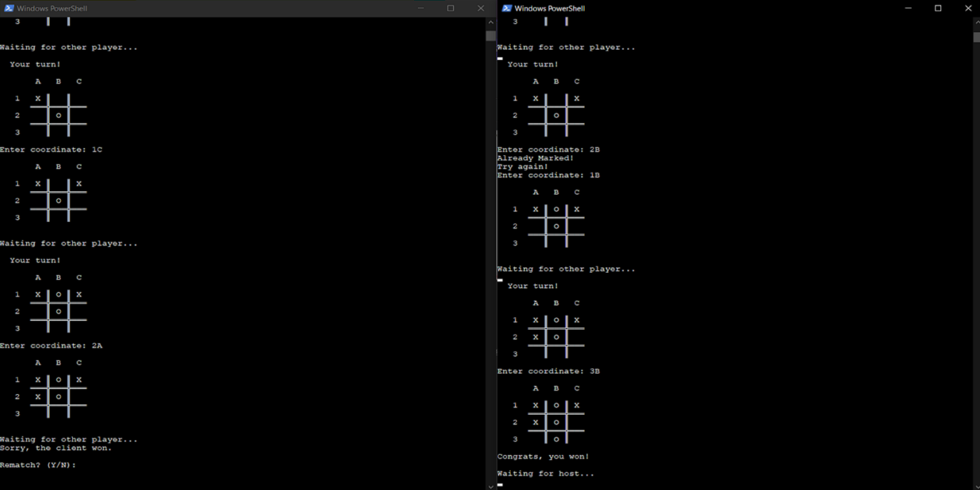Minimize the left PowerShell window
The width and height of the screenshot is (980, 490).
pos(421,8)
